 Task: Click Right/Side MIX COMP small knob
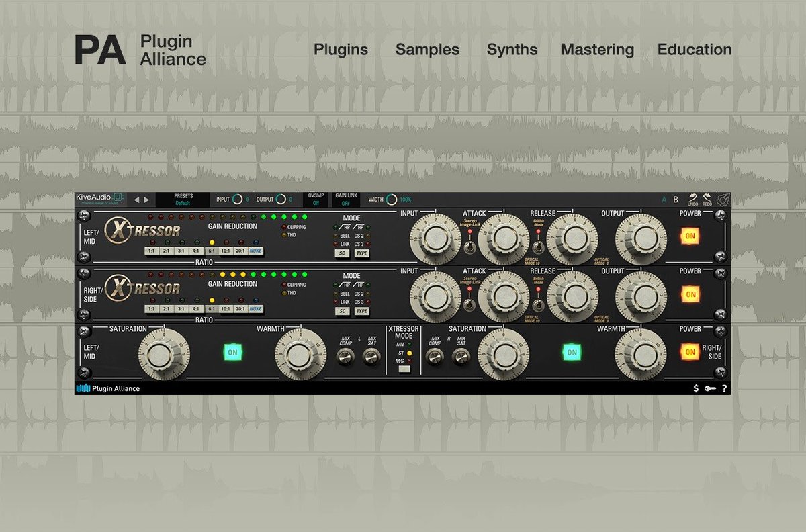point(435,358)
